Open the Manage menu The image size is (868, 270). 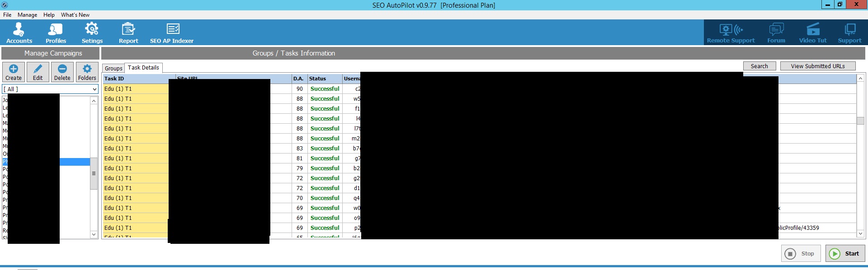coord(27,15)
